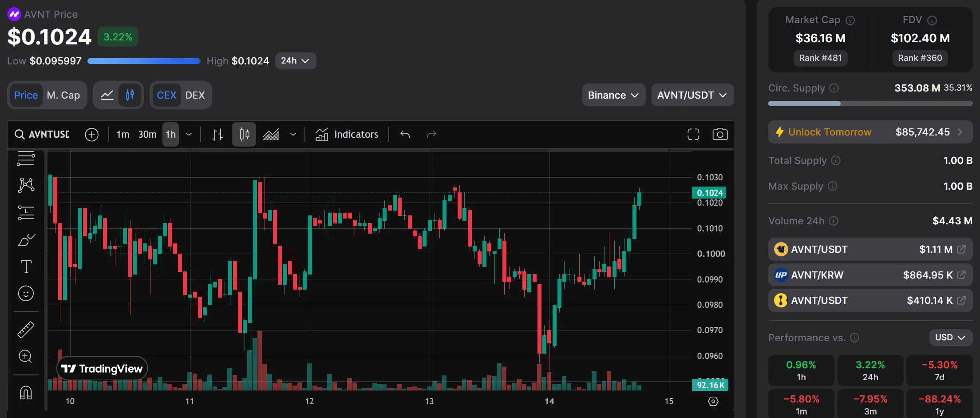
Task: Open the Indicators menu
Action: tap(347, 134)
